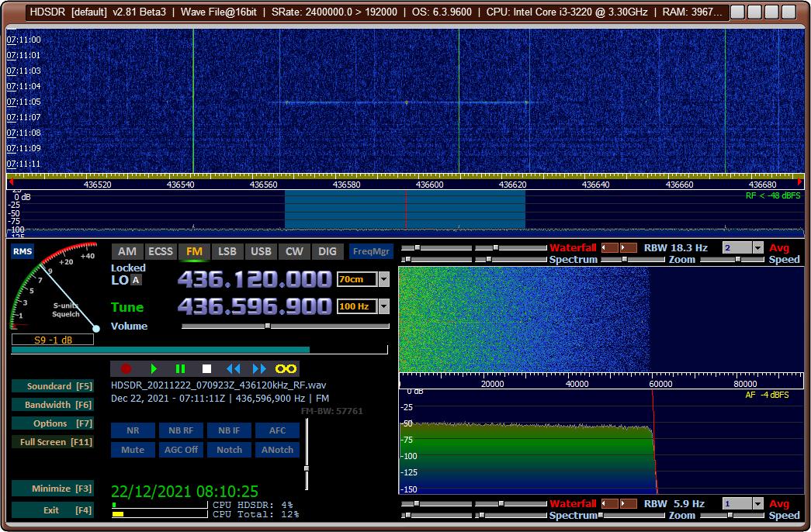
Task: Click the CPU Total: 12% readout
Action: [256, 514]
